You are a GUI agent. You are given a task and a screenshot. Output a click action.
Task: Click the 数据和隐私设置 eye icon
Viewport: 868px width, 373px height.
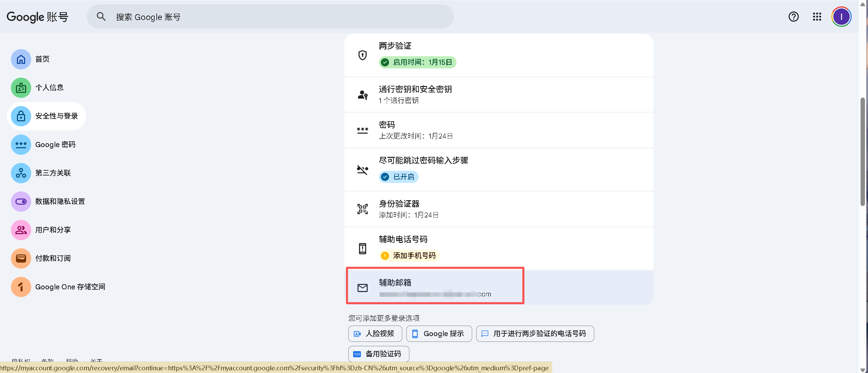(x=21, y=201)
